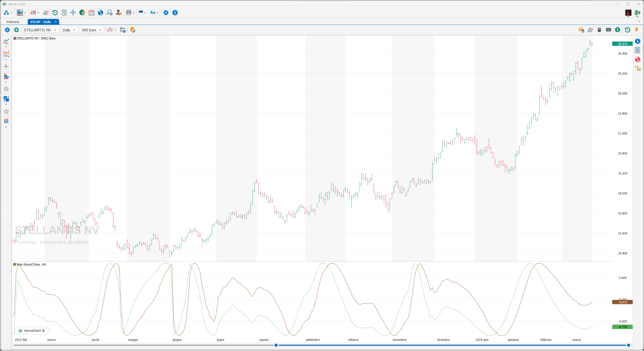Expand chevron under the dotted lines drawing icon

pyautogui.click(x=6, y=60)
